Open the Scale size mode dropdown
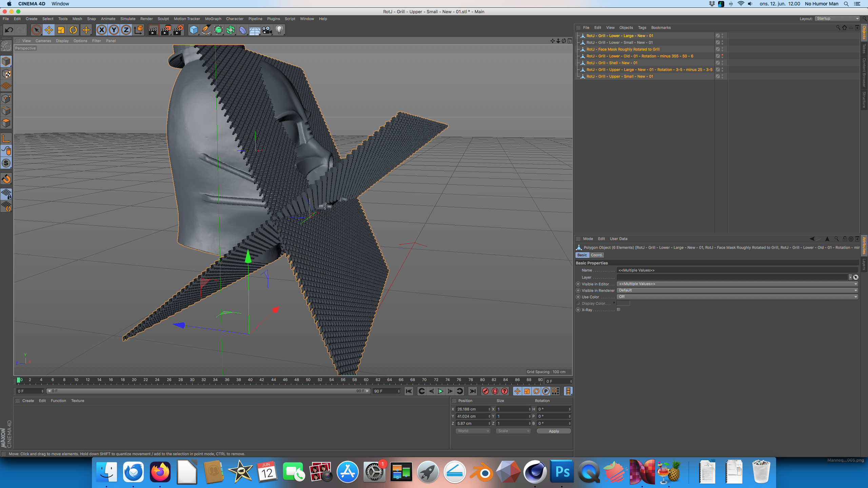Viewport: 868px width, 488px height. point(513,431)
